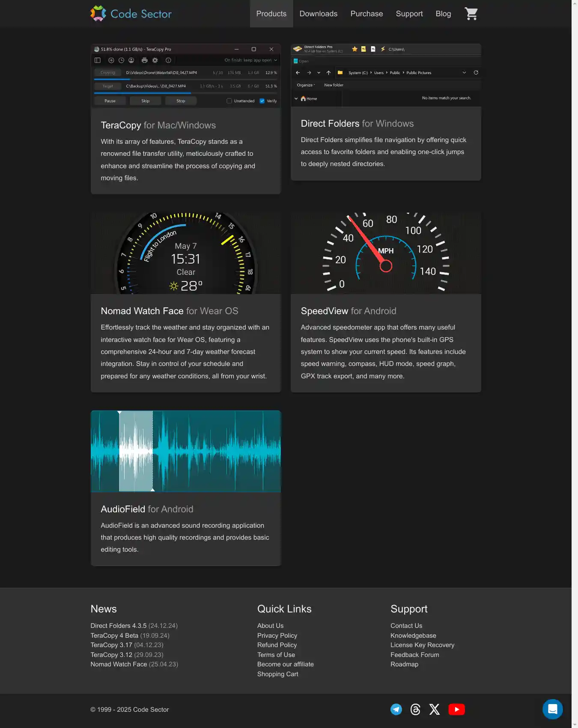
Task: Open the License Key Recovery link
Action: coord(422,645)
